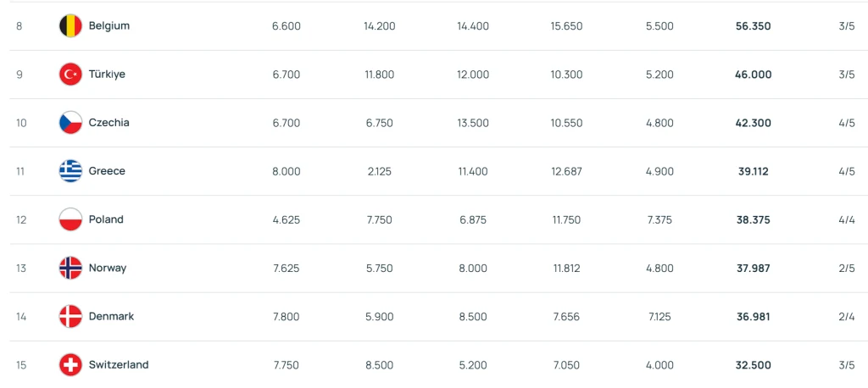Click rank number 15 in table
The height and width of the screenshot is (388, 868).
[21, 365]
